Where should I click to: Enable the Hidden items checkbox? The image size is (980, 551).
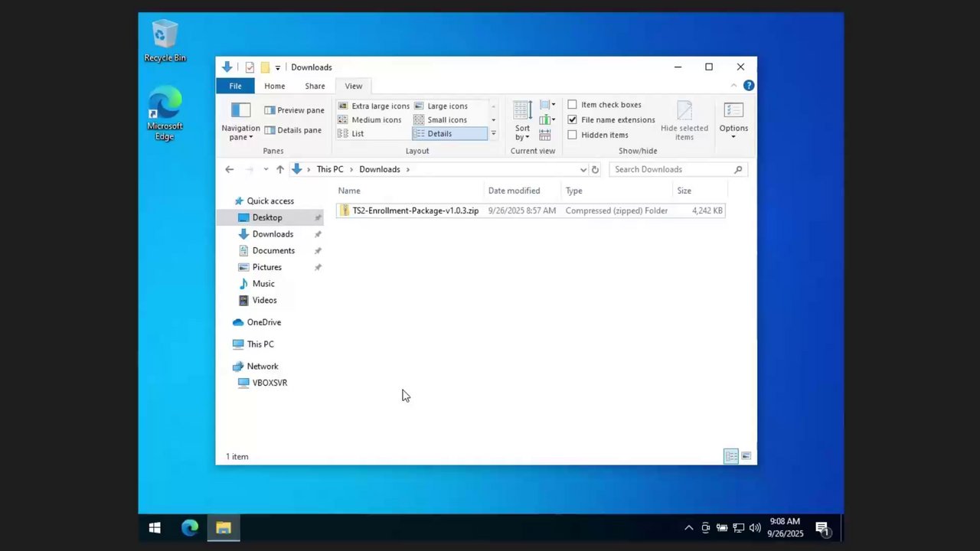point(598,135)
